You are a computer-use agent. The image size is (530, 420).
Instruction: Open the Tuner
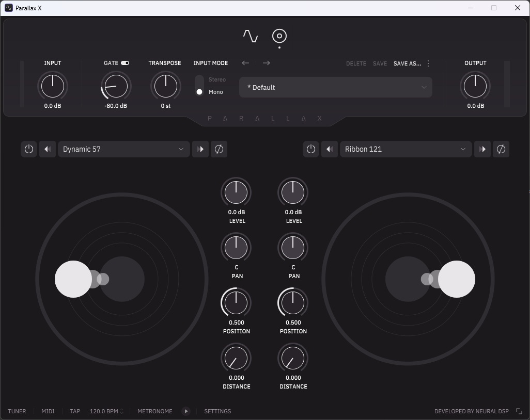[17, 411]
